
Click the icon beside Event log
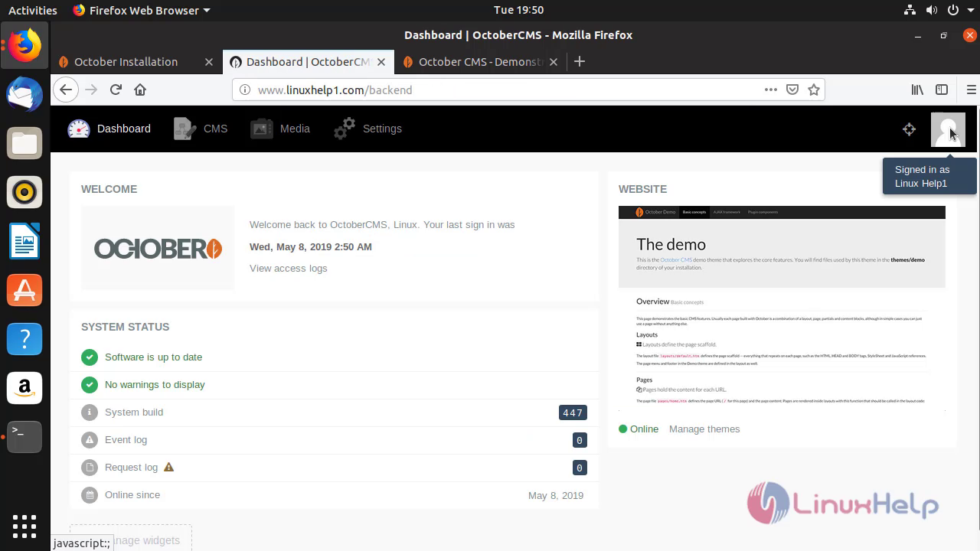(90, 439)
